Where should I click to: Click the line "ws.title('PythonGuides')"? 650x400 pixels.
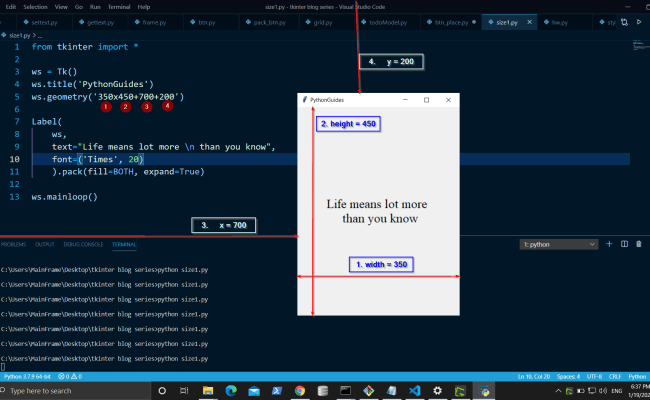(x=92, y=84)
